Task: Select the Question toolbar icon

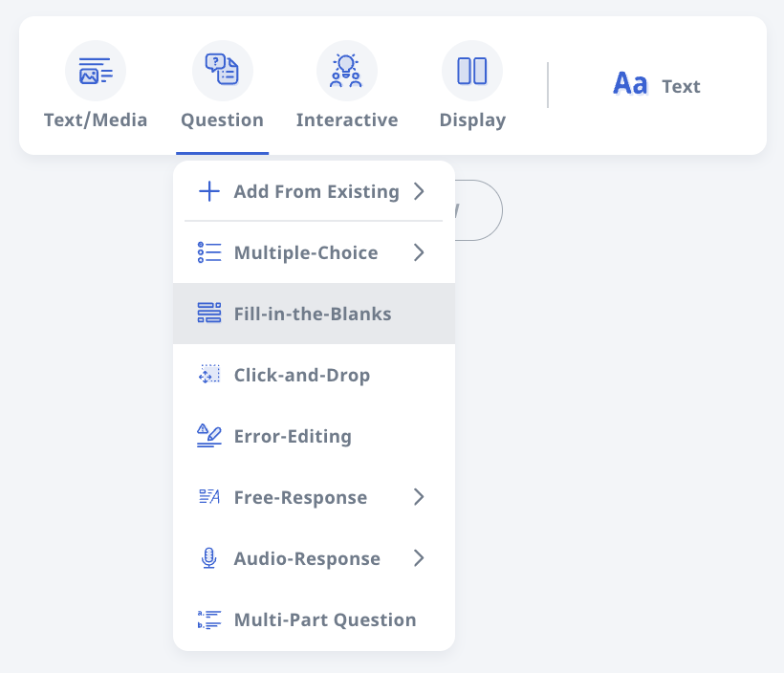Action: 222,71
